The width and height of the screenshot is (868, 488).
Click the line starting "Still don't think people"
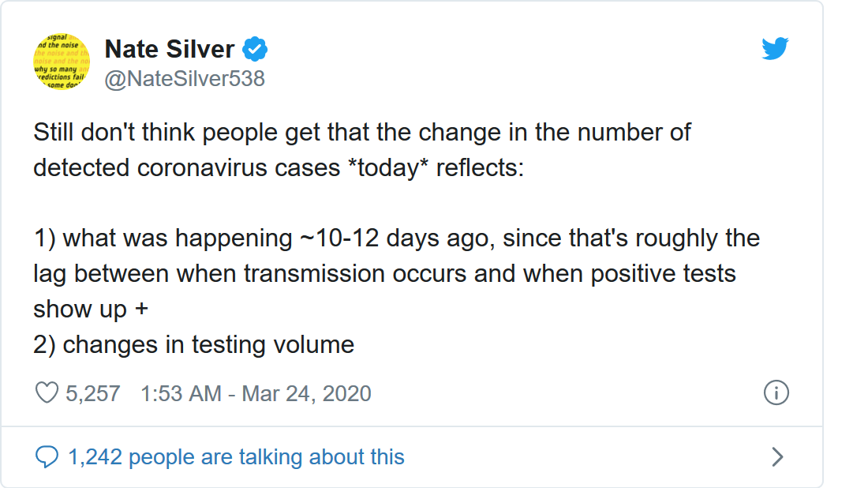362,132
